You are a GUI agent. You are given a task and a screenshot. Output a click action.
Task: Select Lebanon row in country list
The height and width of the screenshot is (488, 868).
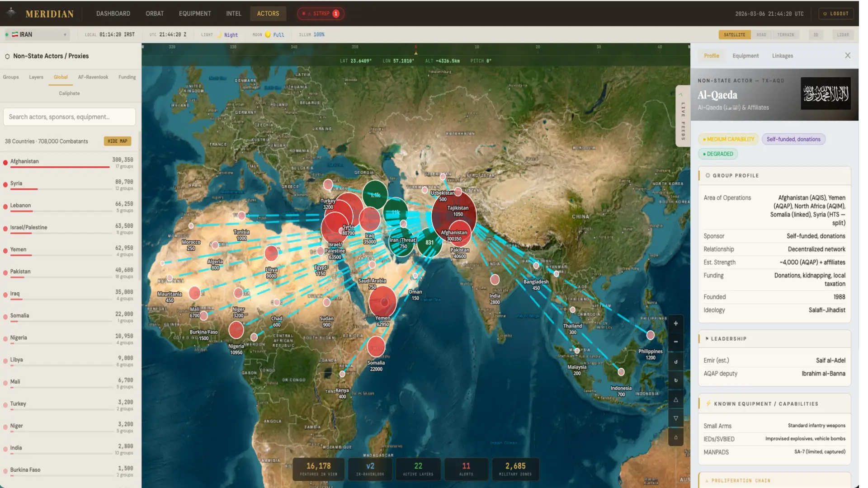coord(69,208)
